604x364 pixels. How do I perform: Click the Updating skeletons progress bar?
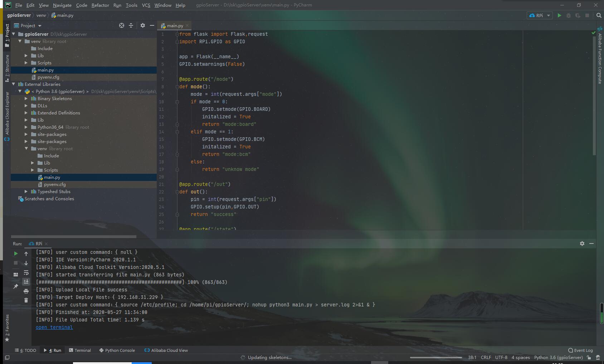point(436,358)
